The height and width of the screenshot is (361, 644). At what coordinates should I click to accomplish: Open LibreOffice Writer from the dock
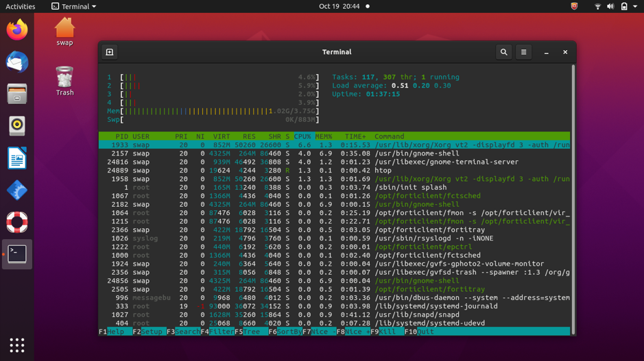17,158
